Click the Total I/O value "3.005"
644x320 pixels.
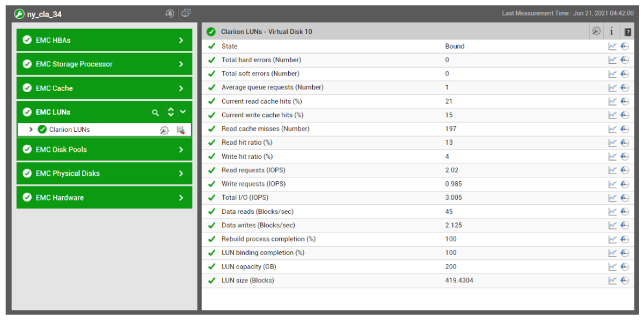pos(453,198)
